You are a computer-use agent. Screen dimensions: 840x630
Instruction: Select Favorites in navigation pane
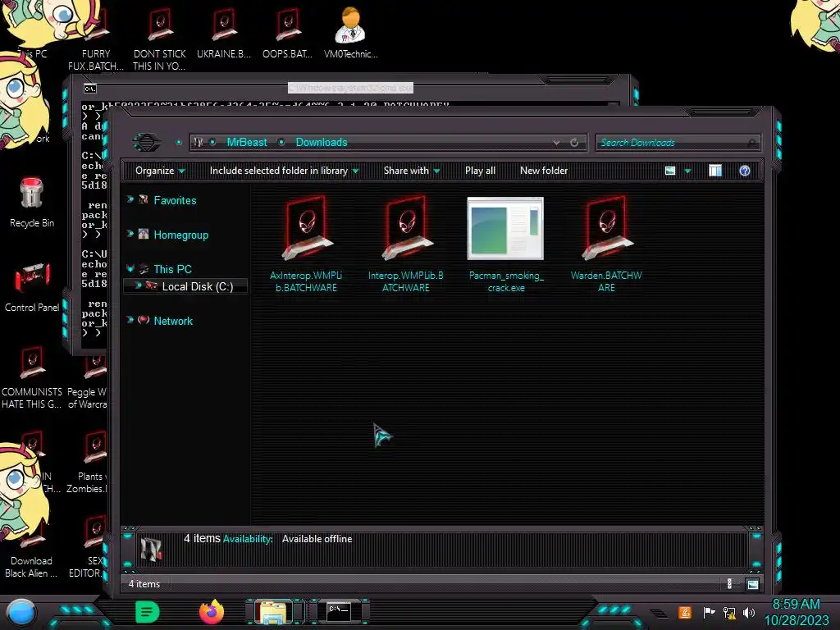tap(175, 200)
